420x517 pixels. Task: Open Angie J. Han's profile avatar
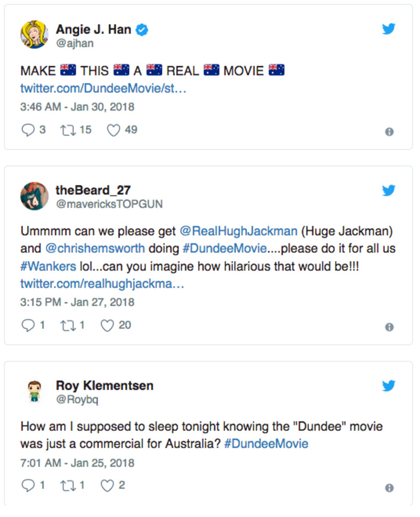point(35,35)
